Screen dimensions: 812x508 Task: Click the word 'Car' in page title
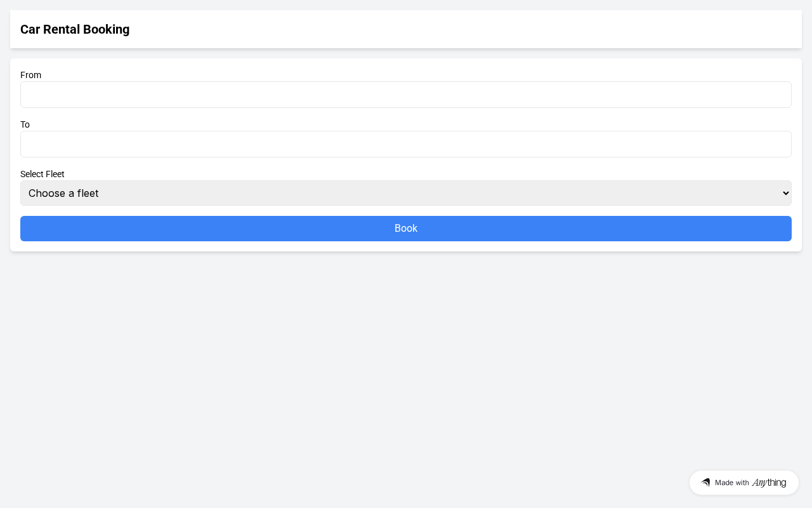30,29
